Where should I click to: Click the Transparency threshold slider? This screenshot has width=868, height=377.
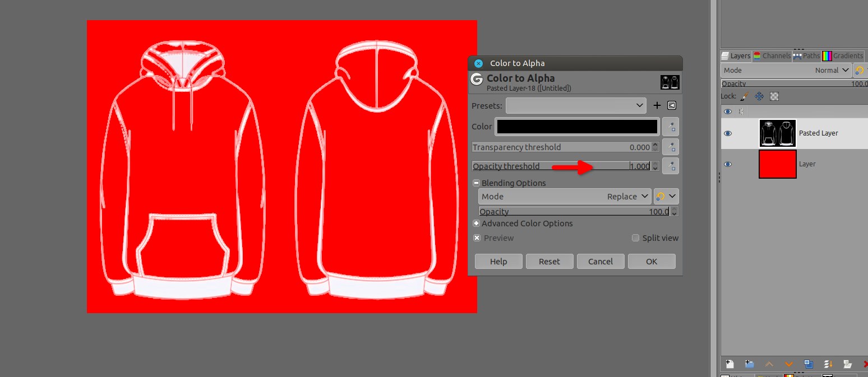click(x=561, y=147)
